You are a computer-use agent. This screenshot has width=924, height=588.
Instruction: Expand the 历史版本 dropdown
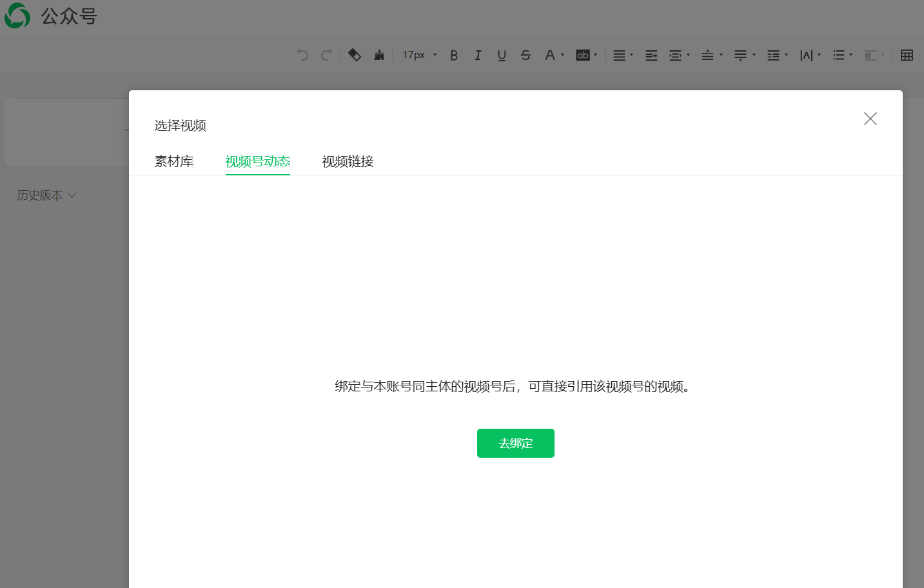pyautogui.click(x=46, y=195)
